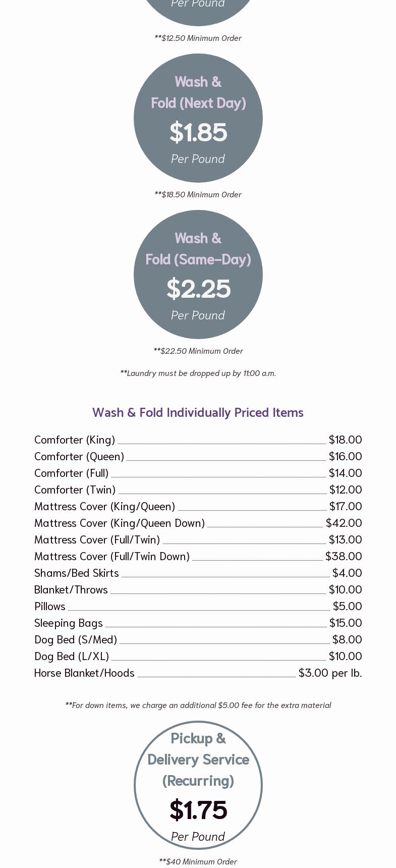This screenshot has height=868, width=396.
Task: Click the $1.75 price text
Action: [198, 809]
